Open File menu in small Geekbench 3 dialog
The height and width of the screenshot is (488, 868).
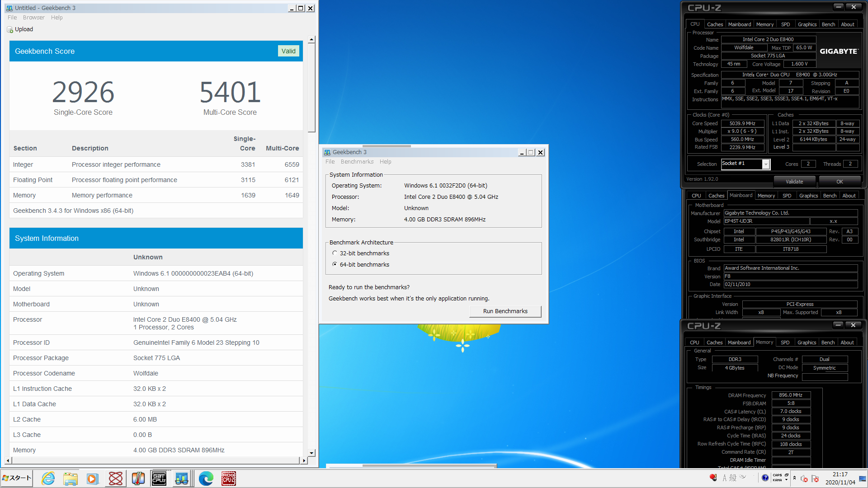click(x=330, y=162)
